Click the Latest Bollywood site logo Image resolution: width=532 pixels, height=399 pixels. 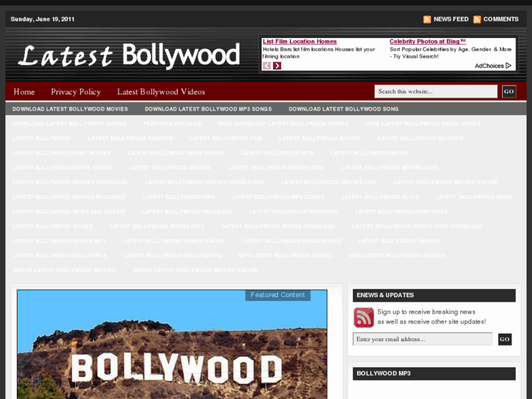click(129, 55)
